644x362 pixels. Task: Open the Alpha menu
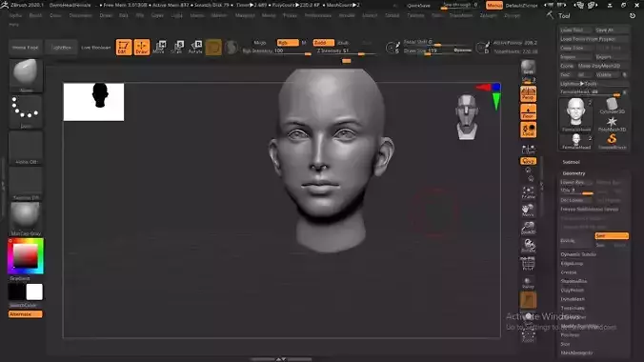click(x=15, y=15)
